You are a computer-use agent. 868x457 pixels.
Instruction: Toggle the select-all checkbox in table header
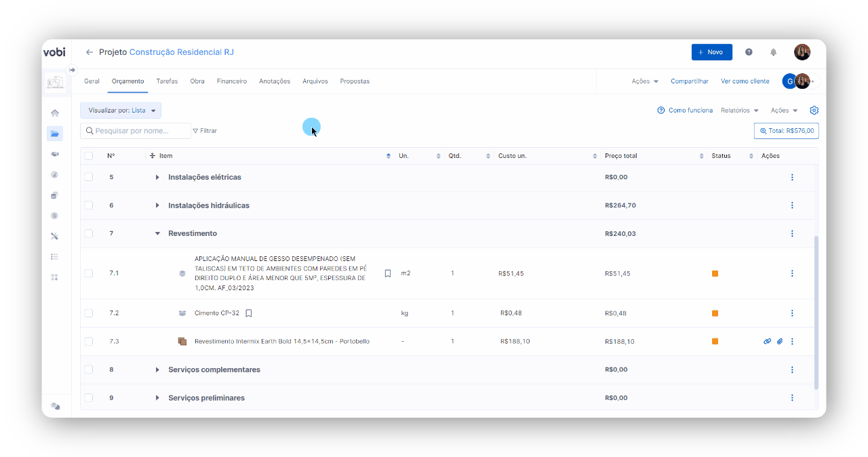click(x=89, y=156)
